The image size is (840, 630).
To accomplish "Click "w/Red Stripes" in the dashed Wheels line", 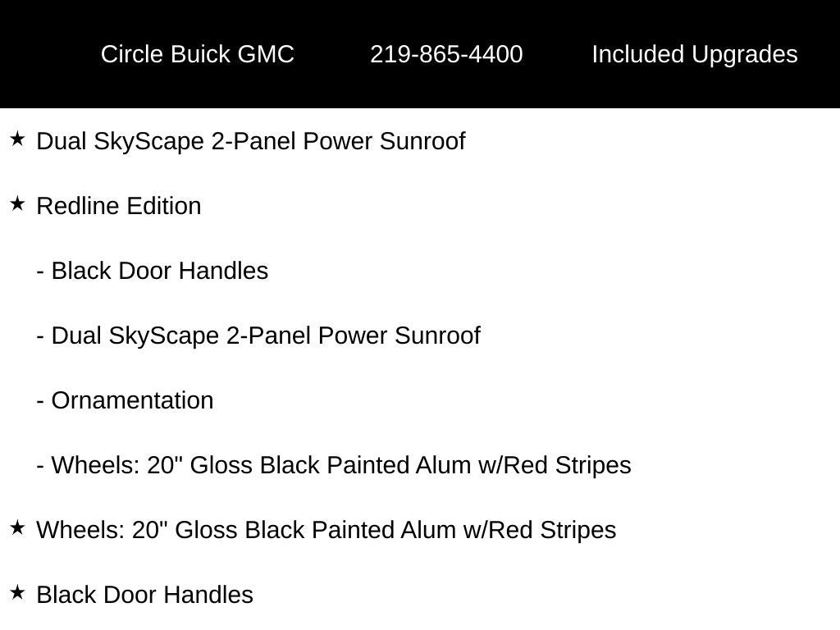I will click(555, 466).
